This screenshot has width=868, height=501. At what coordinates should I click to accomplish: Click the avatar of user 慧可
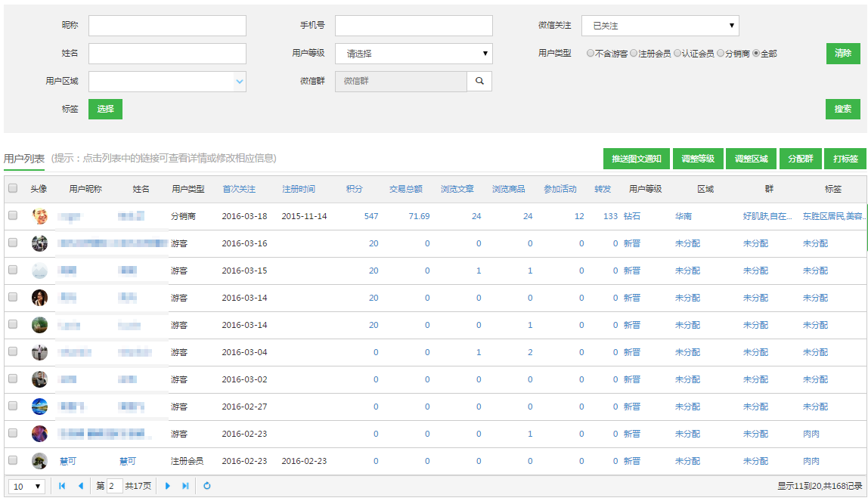tap(39, 461)
